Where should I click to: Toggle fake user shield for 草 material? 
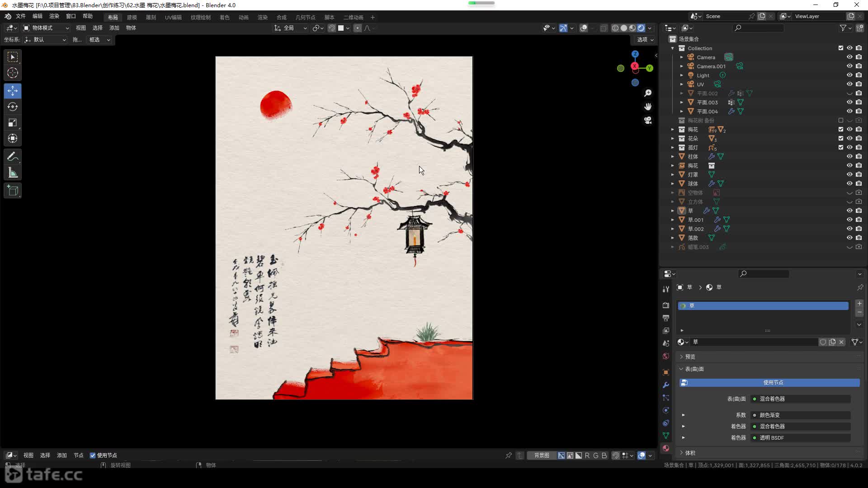pos(823,342)
